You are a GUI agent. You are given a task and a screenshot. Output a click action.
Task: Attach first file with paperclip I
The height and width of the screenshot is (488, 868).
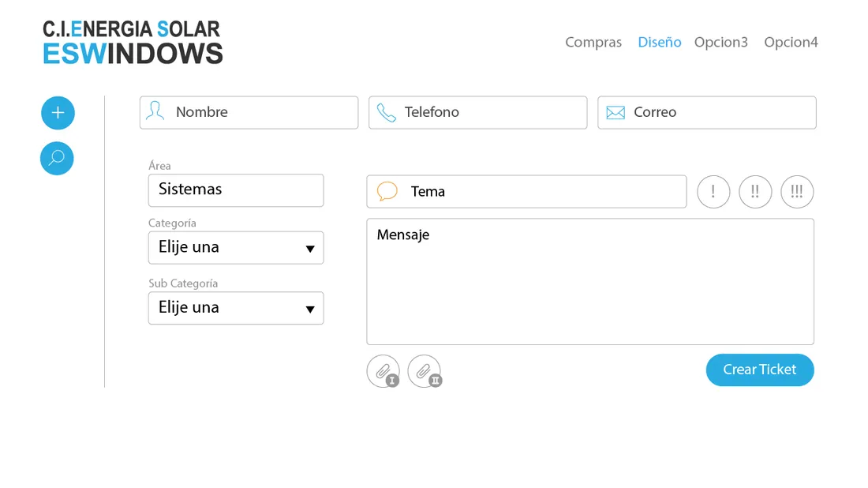click(383, 371)
